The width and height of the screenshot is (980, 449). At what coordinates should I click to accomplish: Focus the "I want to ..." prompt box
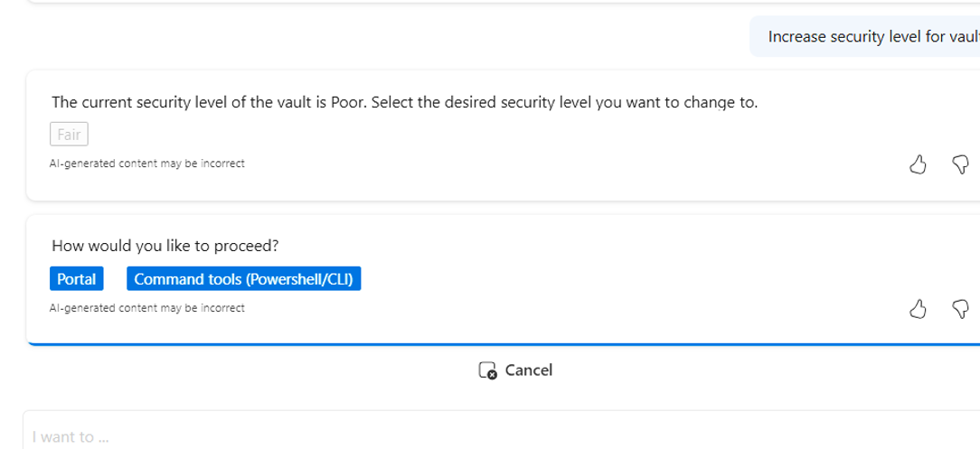(501, 432)
